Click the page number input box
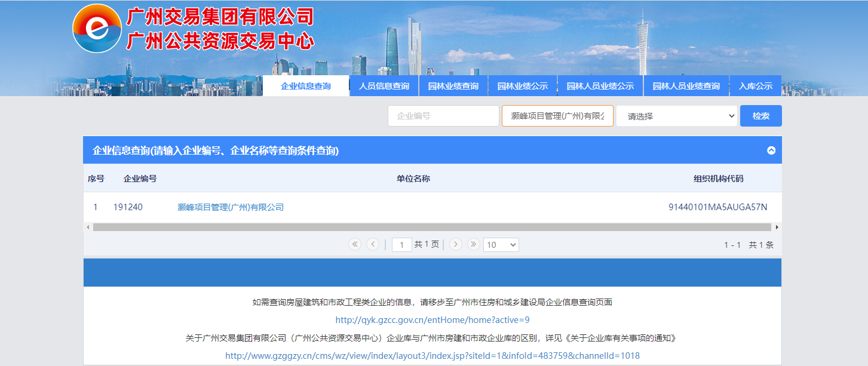This screenshot has width=868, height=366. click(401, 245)
